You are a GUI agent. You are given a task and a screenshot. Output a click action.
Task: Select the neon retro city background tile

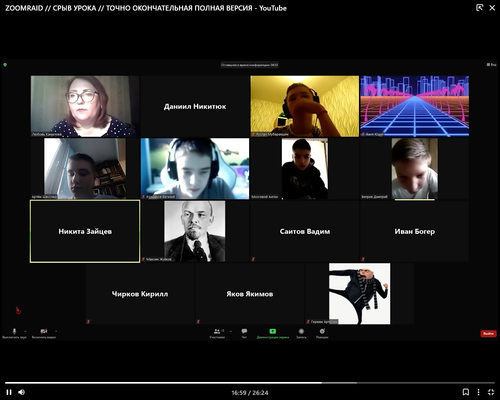coord(414,106)
